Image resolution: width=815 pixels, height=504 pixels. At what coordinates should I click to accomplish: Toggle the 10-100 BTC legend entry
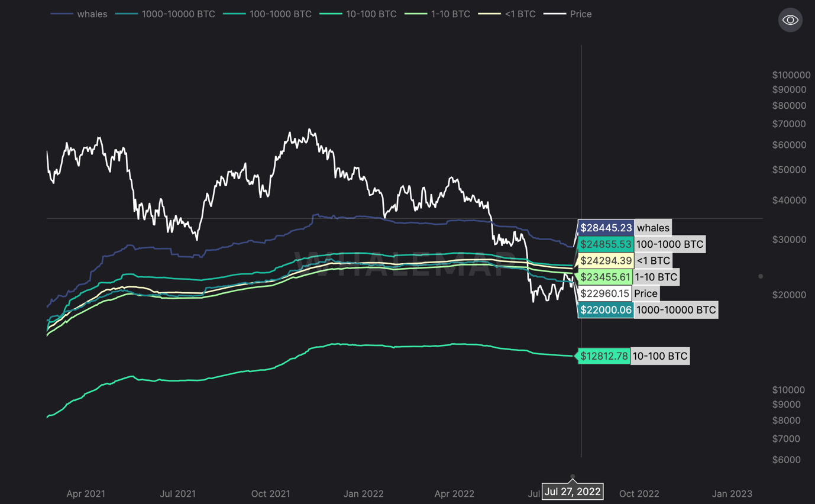coord(358,14)
